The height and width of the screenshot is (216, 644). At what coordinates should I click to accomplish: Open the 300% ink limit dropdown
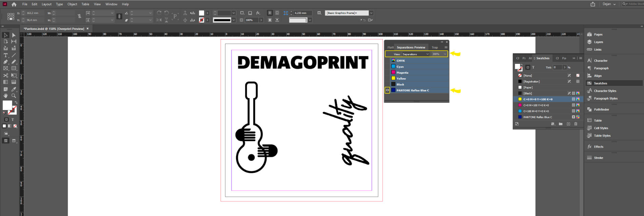coord(439,54)
